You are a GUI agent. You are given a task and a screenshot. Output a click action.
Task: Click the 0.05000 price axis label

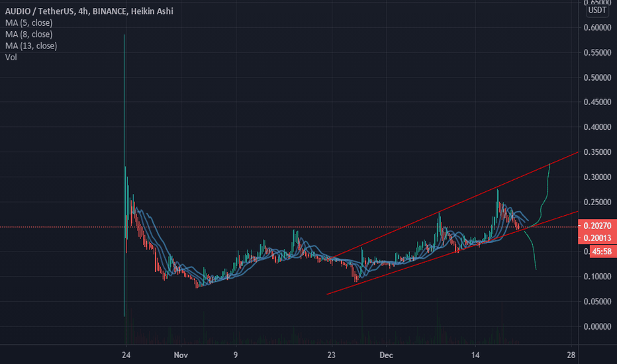(x=597, y=301)
